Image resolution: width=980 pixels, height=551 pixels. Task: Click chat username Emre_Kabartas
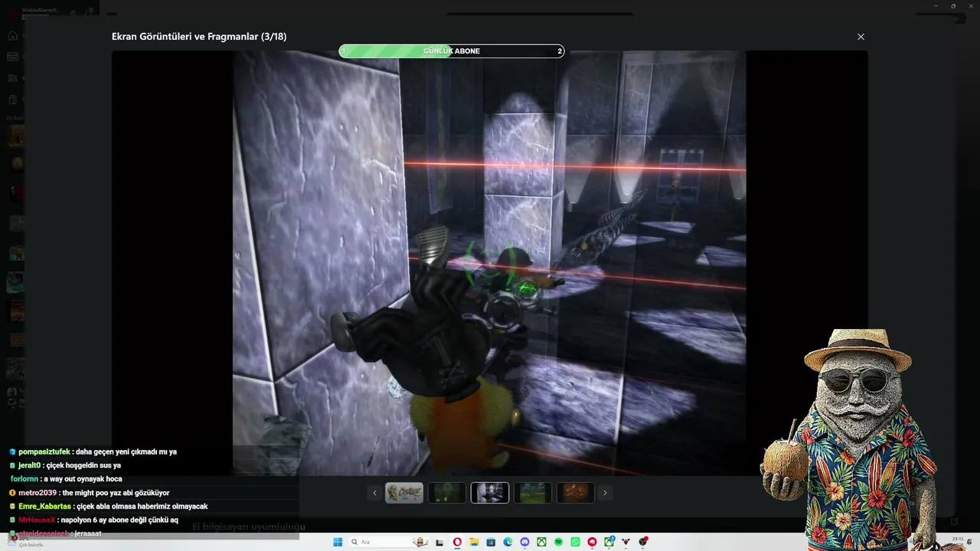pyautogui.click(x=44, y=507)
